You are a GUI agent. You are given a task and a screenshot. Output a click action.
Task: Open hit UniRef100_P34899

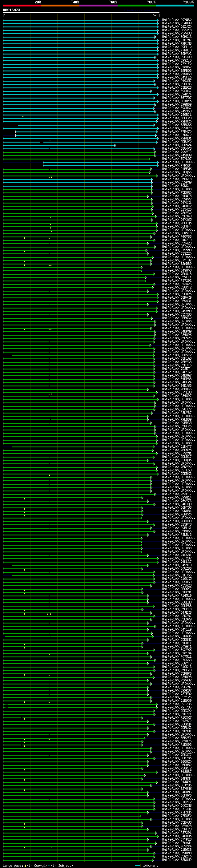pyautogui.click(x=176, y=23)
